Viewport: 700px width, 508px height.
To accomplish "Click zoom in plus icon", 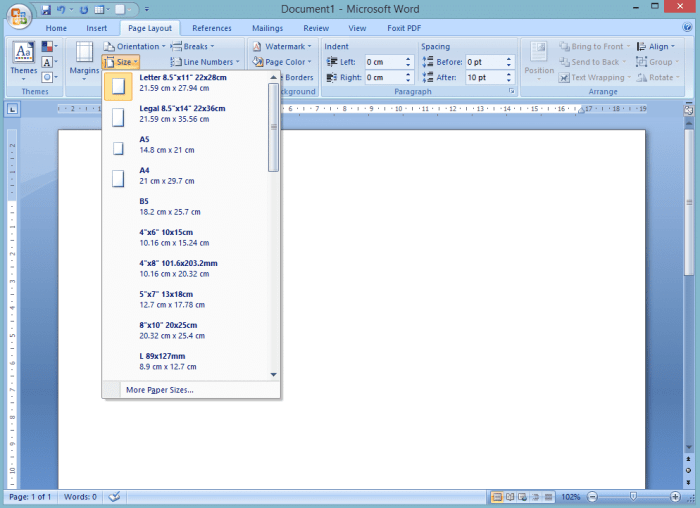I will pyautogui.click(x=675, y=496).
